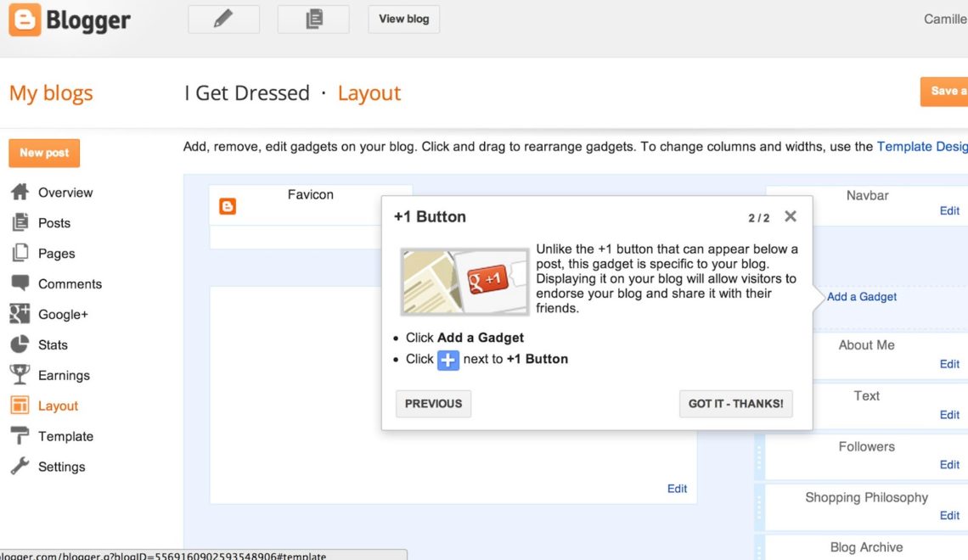Screen dimensions: 968x560
Task: Click the Pages sidebar icon
Action: tap(20, 253)
